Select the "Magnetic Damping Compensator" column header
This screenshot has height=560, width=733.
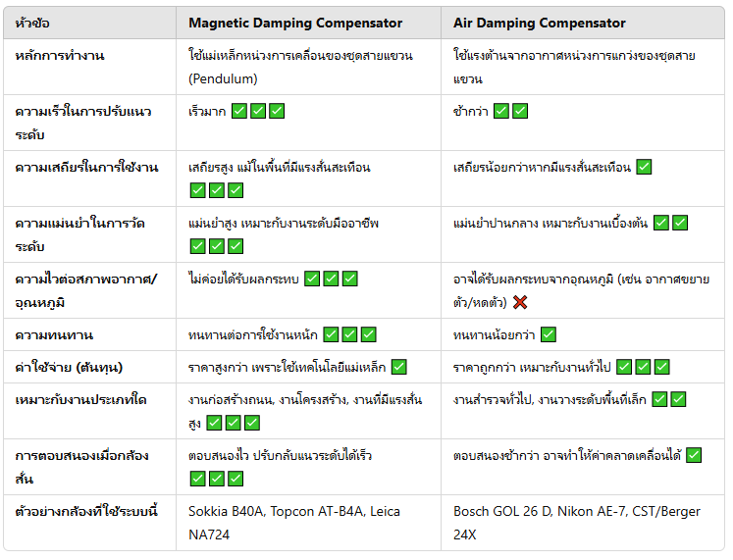[295, 23]
